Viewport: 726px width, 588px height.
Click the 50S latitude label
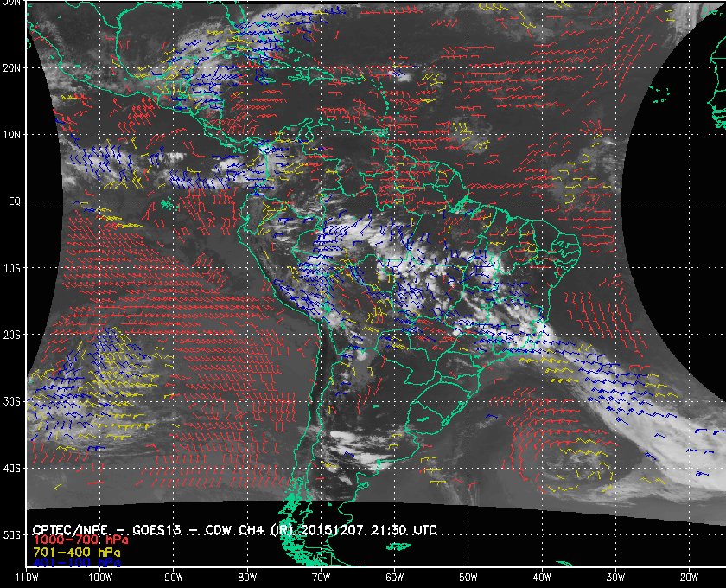click(11, 535)
